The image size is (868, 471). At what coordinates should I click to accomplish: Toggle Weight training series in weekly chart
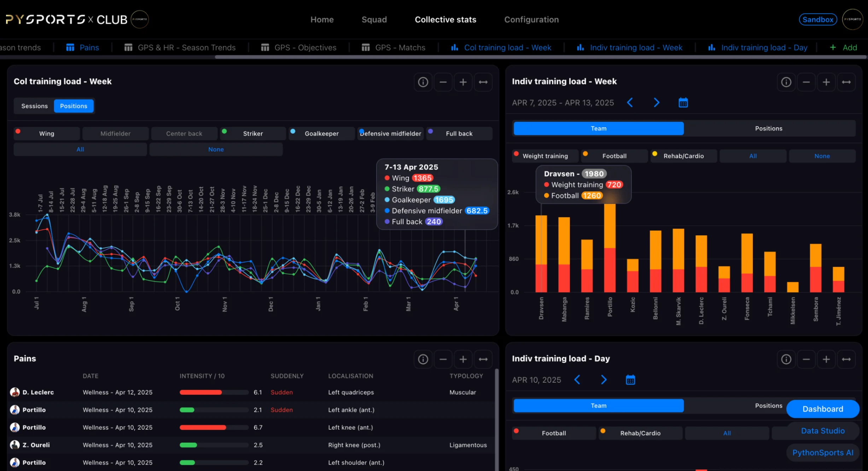point(545,156)
